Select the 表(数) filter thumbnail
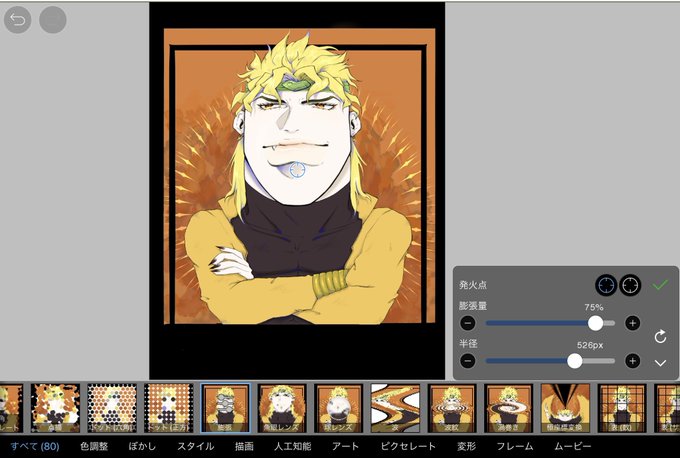The width and height of the screenshot is (680, 458). point(622,408)
